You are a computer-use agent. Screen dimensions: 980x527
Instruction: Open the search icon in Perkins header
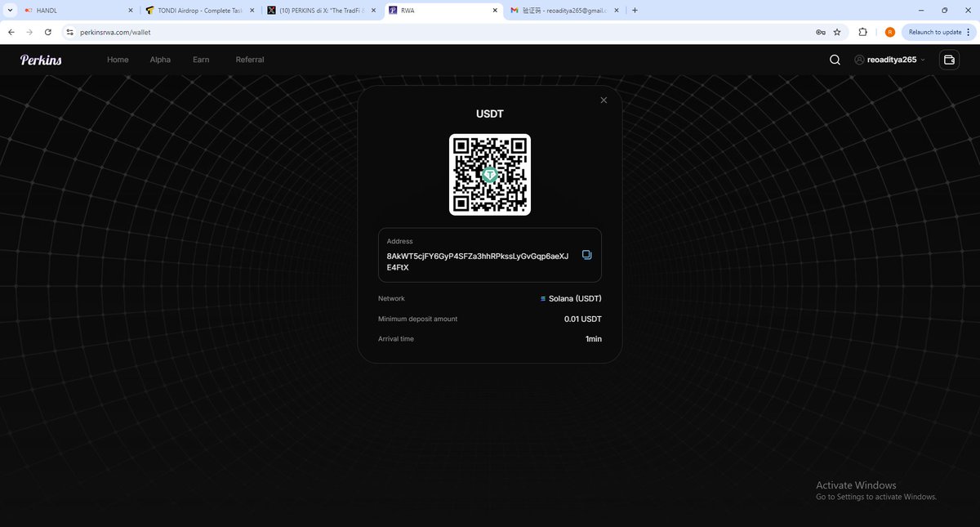coord(835,60)
